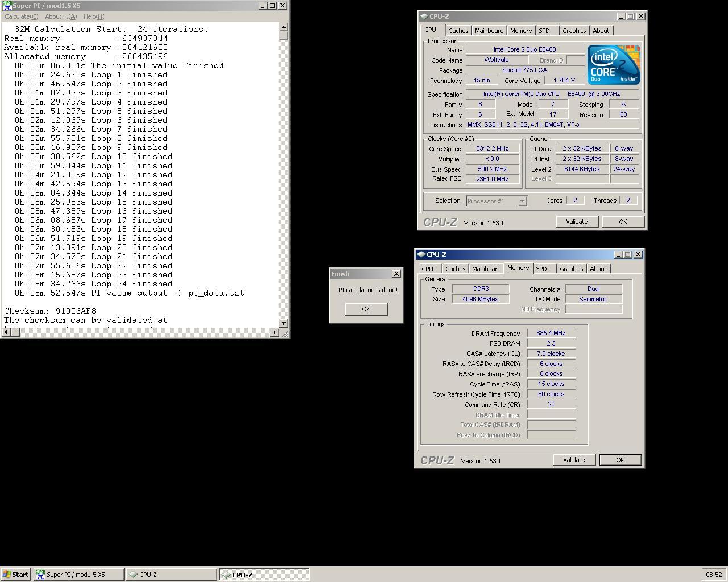
Task: Click the Intel Core 2 Duo logo
Action: click(x=614, y=65)
